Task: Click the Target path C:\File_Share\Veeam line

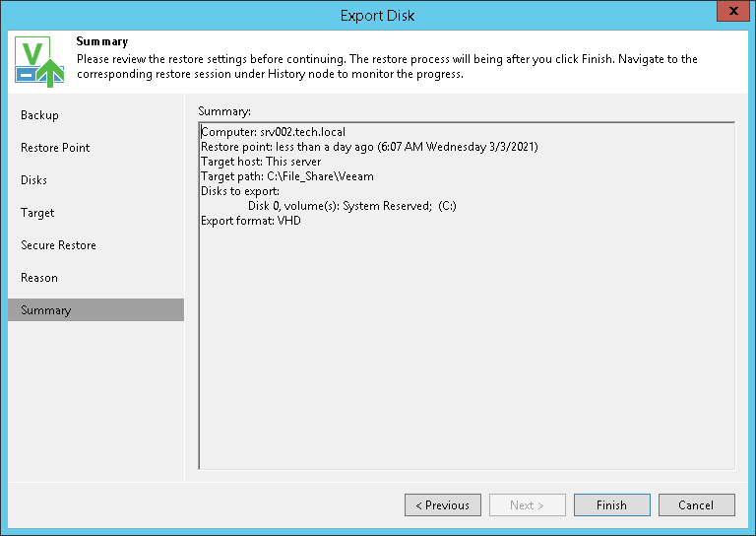Action: (x=286, y=176)
